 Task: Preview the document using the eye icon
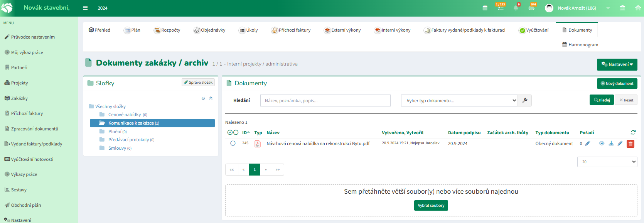602,144
